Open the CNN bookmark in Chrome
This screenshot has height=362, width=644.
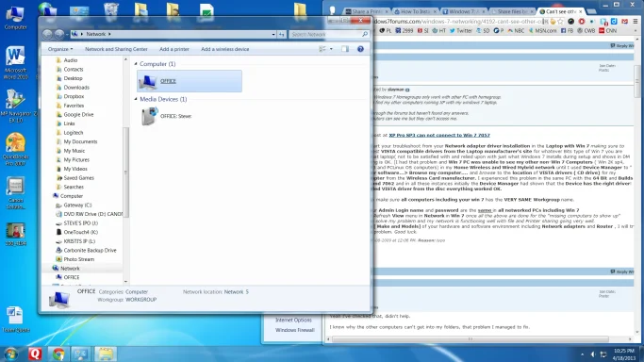(x=608, y=31)
